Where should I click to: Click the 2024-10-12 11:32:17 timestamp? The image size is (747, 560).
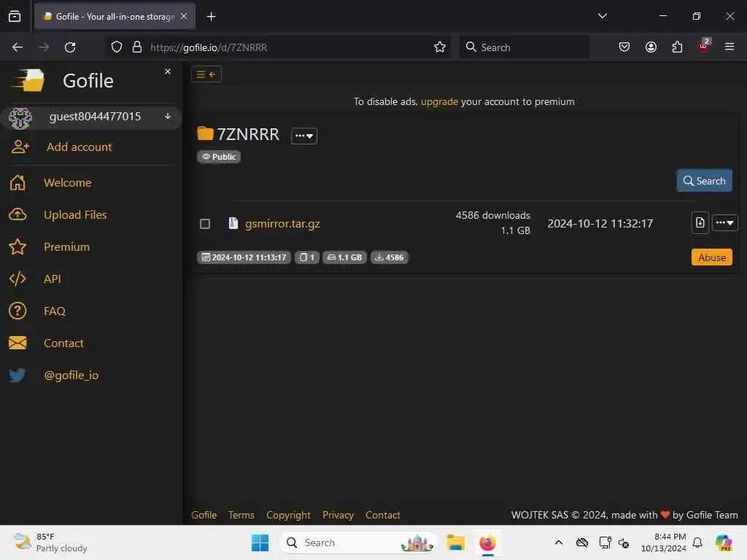[600, 223]
